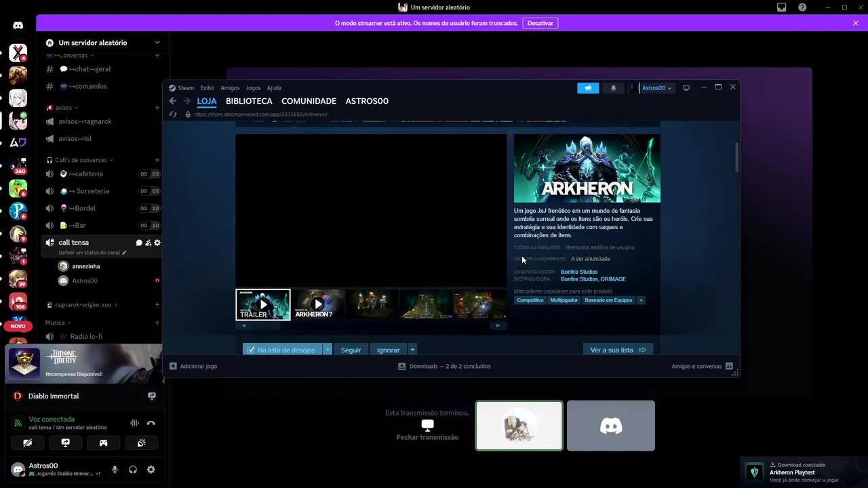Open the server with 260 badge
Screen dimensions: 868x488
click(x=18, y=165)
